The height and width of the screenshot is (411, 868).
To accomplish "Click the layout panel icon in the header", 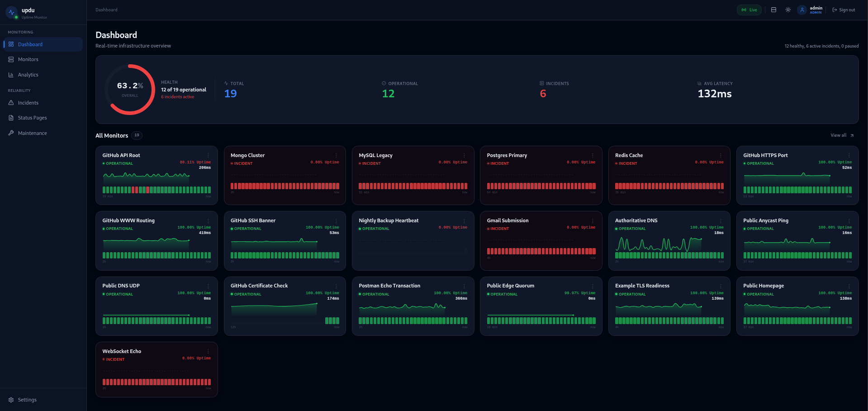I will click(x=773, y=10).
